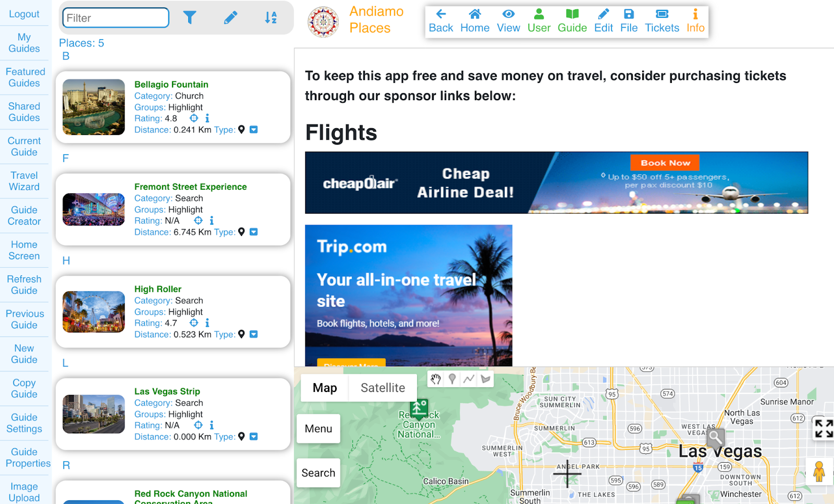Click the Filter text field

click(x=116, y=18)
